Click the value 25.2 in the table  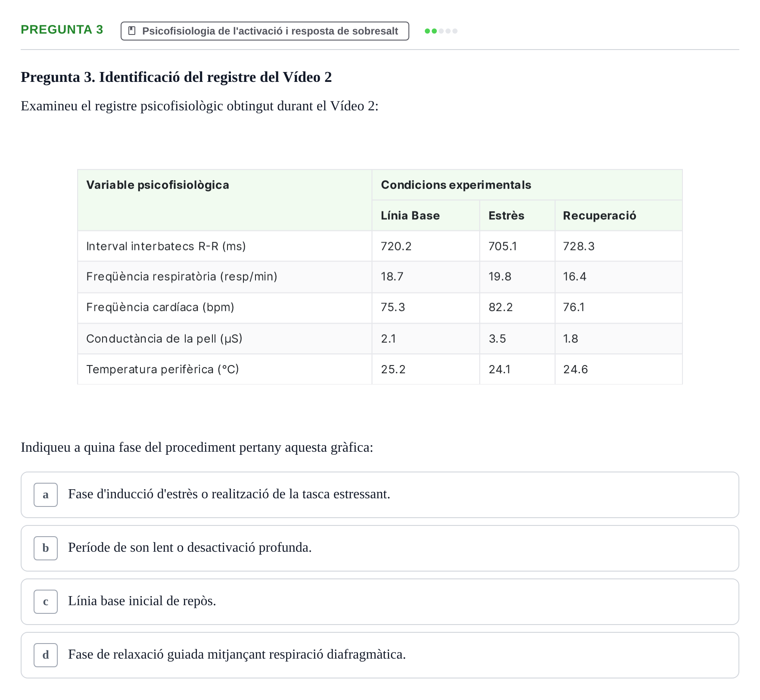tap(393, 369)
